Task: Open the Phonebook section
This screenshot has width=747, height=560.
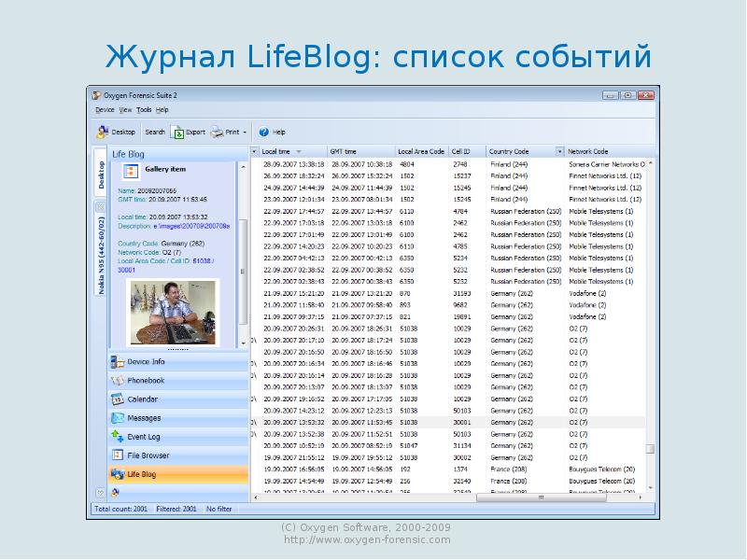Action: coord(146,381)
